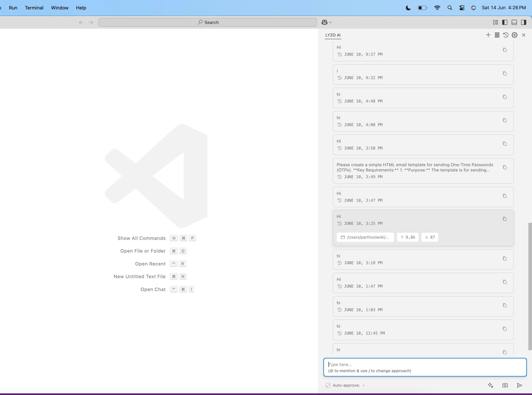Click the 9.8k tokens up badge
Image resolution: width=532 pixels, height=395 pixels.
tap(408, 237)
